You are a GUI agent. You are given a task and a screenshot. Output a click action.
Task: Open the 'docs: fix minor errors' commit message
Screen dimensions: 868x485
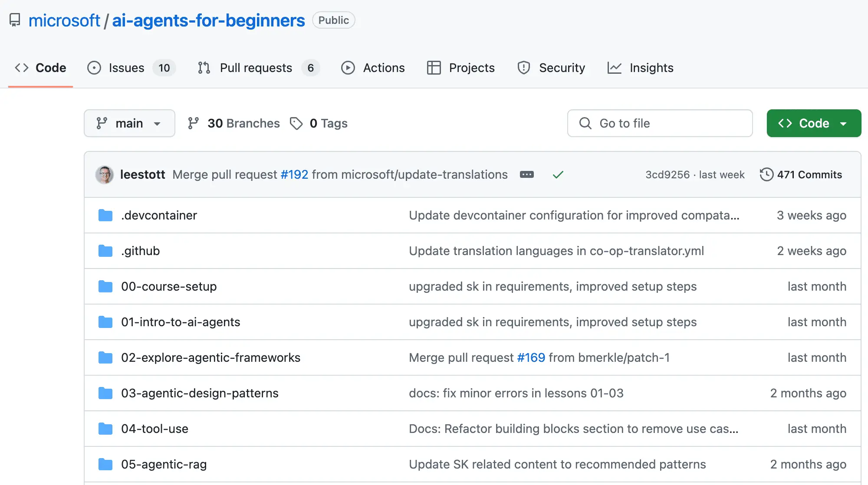coord(516,393)
